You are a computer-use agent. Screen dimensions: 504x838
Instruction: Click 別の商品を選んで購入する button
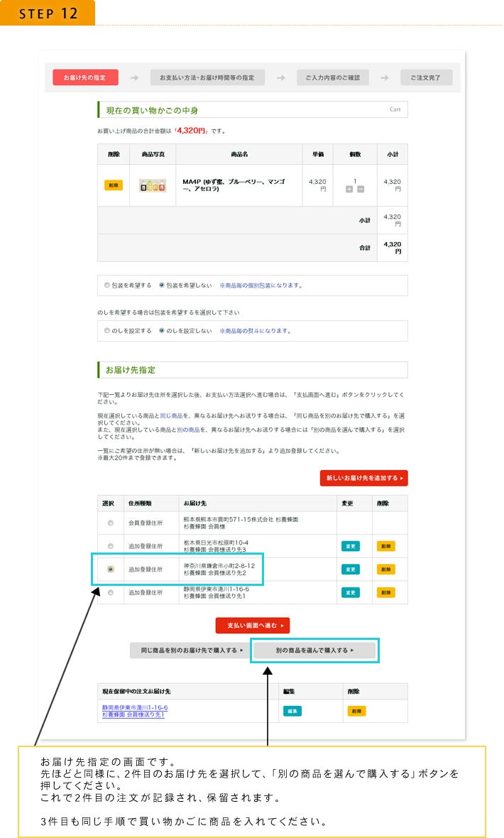pos(315,650)
